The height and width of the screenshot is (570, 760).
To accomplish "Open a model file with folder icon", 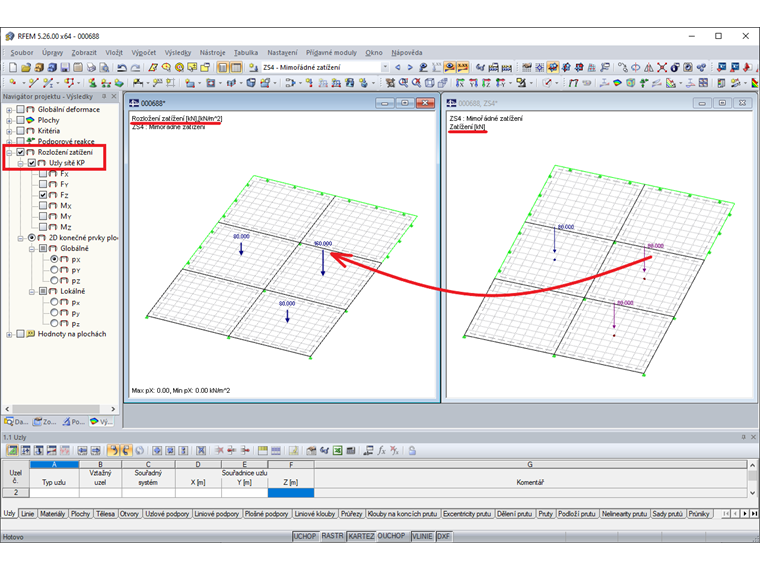I will pyautogui.click(x=26, y=67).
